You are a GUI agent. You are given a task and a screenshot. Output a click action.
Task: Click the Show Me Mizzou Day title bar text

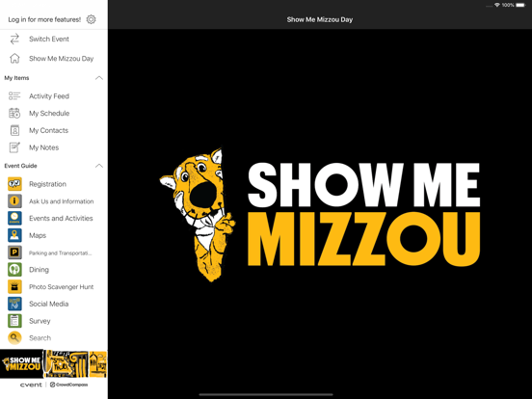pyautogui.click(x=320, y=19)
